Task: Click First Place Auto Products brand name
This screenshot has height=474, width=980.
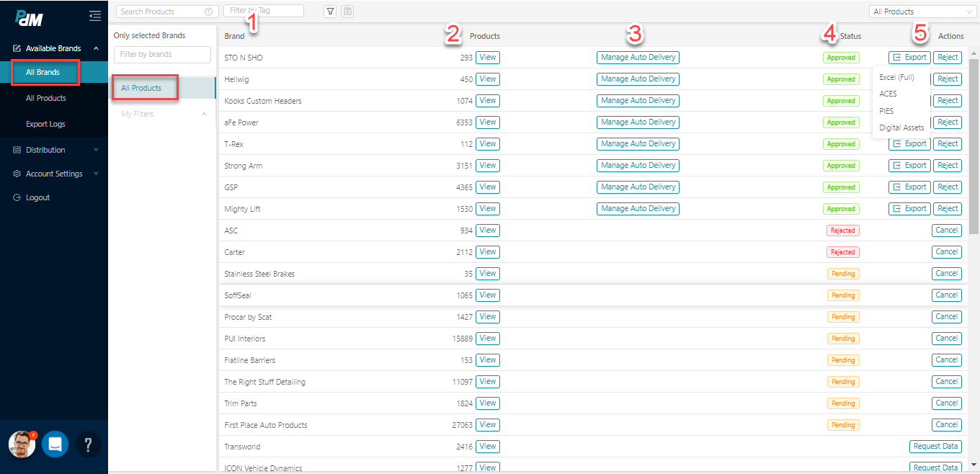Action: 266,425
